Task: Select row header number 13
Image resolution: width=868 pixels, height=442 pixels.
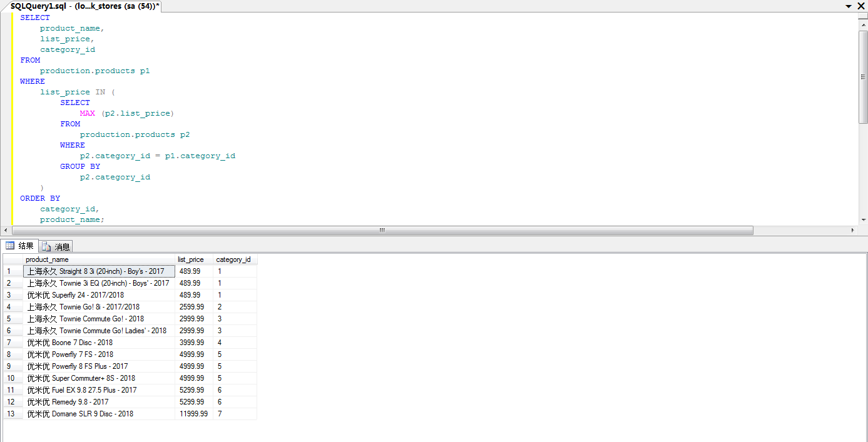Action: 13,414
